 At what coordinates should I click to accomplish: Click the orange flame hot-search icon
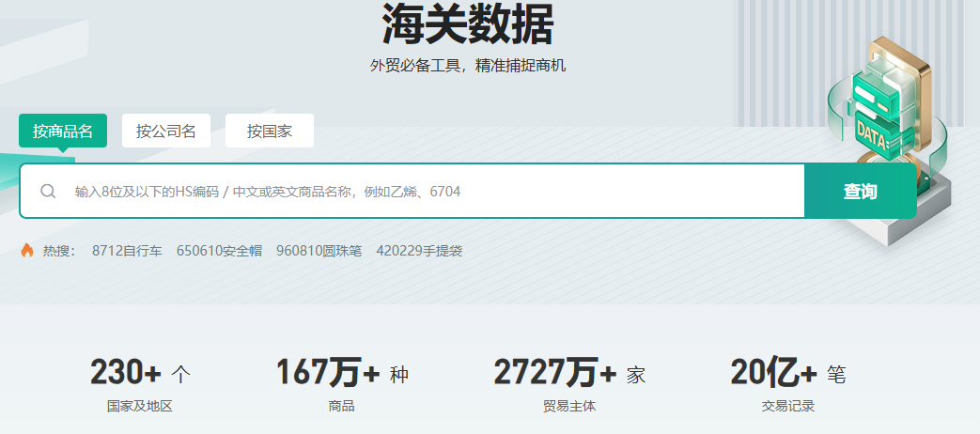pyautogui.click(x=27, y=251)
